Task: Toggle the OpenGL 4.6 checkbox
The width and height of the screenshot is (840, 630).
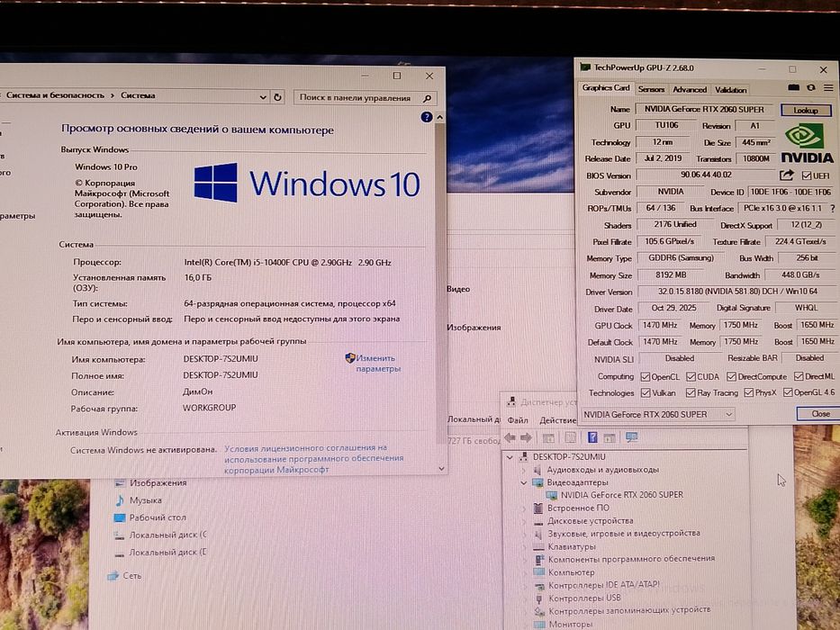Action: (x=788, y=393)
